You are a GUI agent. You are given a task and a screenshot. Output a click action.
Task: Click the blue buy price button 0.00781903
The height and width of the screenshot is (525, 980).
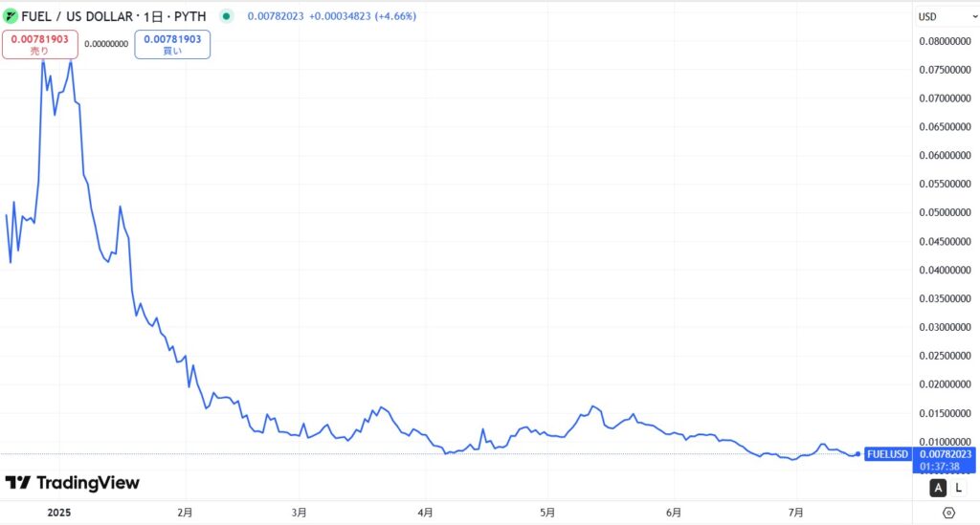coord(172,44)
